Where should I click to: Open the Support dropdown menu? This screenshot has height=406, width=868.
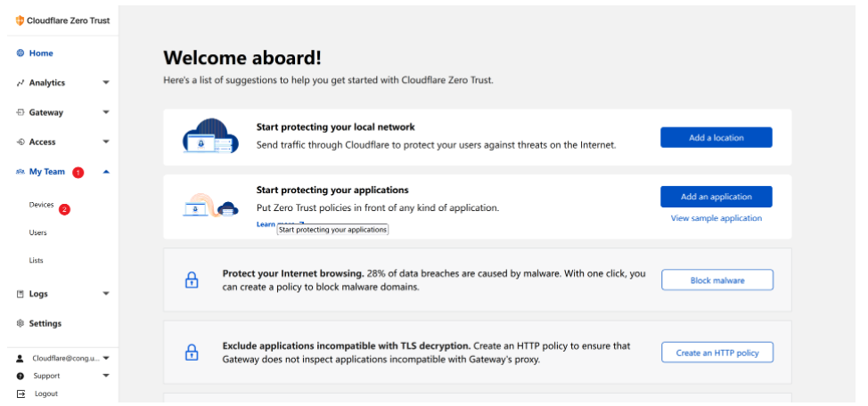point(106,376)
